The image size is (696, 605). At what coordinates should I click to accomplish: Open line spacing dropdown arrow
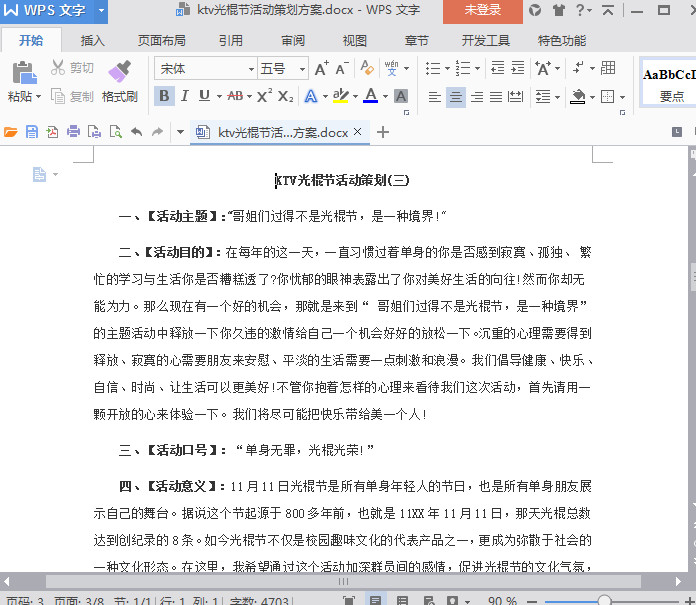coord(558,96)
